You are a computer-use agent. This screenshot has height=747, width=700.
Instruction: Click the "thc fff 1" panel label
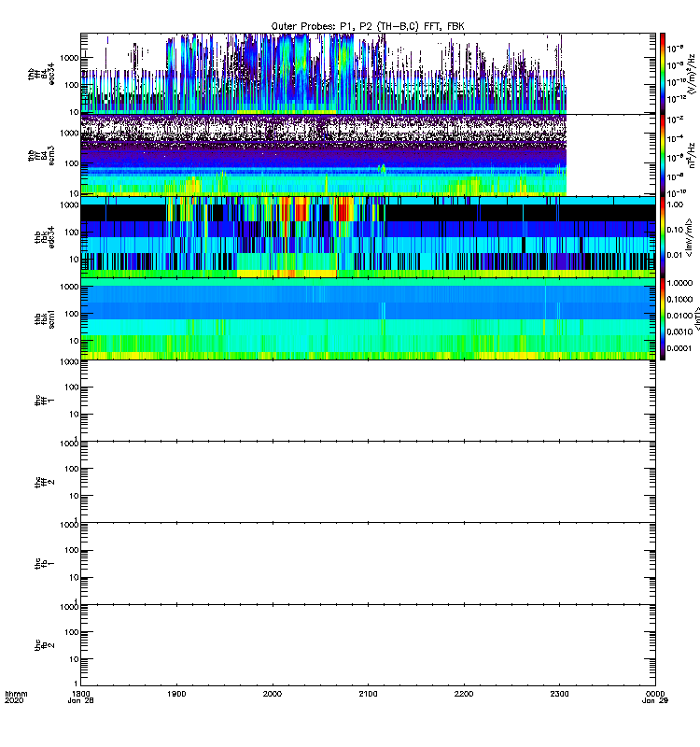[x=45, y=401]
